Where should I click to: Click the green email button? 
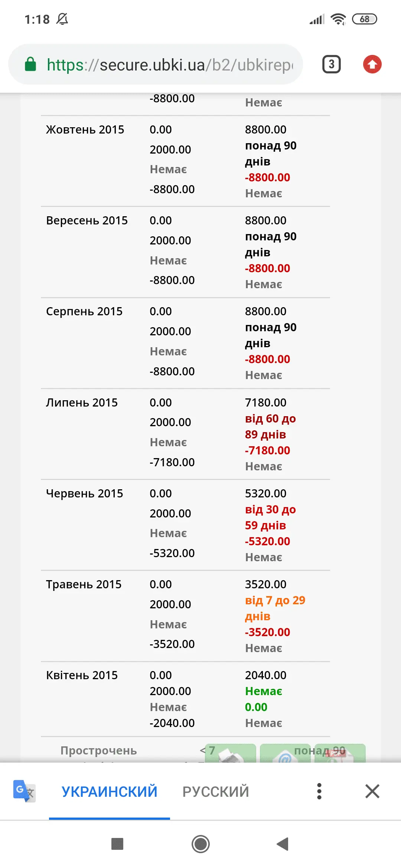285,753
